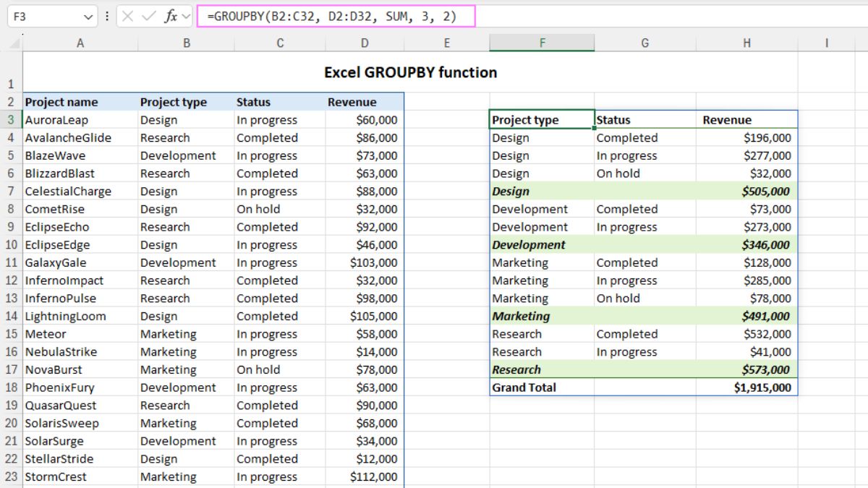This screenshot has width=868, height=488.
Task: Click 'Project type' header in column B
Action: (x=186, y=102)
